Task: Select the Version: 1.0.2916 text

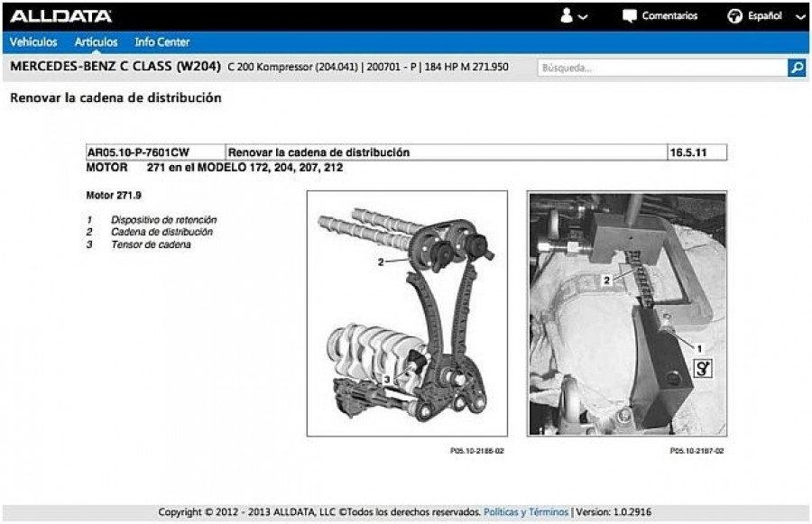Action: 614,512
